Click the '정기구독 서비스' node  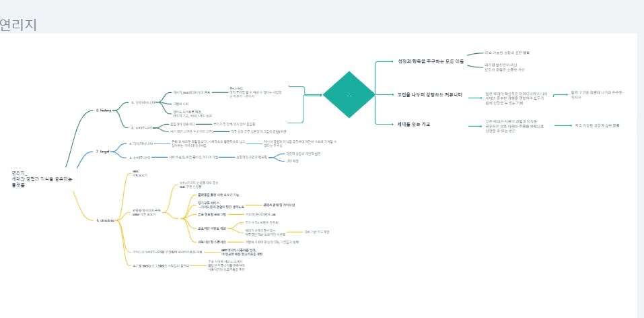pyautogui.click(x=221, y=205)
